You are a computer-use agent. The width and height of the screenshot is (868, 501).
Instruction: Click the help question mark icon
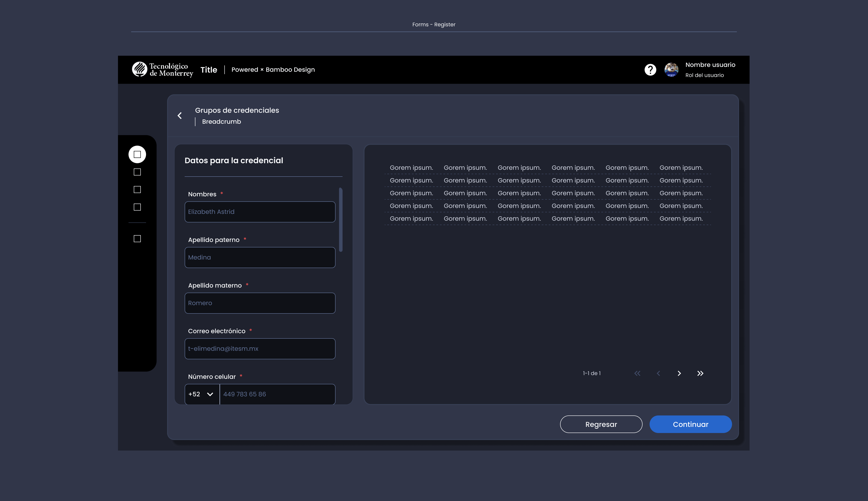pos(650,70)
